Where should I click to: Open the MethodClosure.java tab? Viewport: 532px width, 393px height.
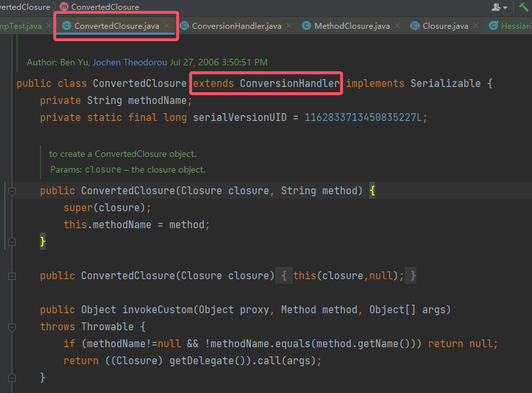(x=352, y=26)
